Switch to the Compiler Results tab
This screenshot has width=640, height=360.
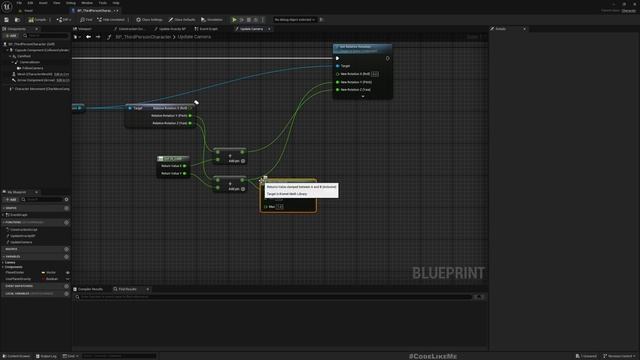click(x=90, y=289)
